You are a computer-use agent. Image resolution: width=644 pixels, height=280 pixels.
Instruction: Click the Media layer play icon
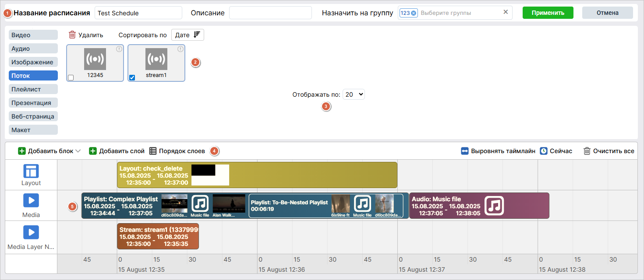31,200
